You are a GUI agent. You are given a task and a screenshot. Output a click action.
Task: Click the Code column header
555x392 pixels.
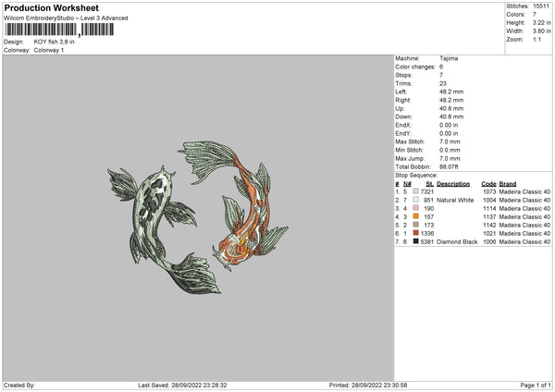pos(488,184)
